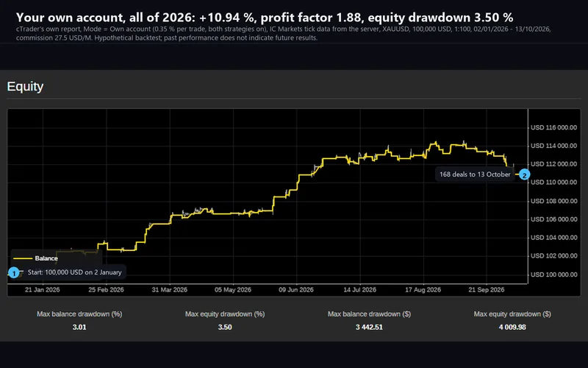Click the 'Max equity drawdown (%)' label
Viewport: 588px width, 368px height.
pos(225,314)
